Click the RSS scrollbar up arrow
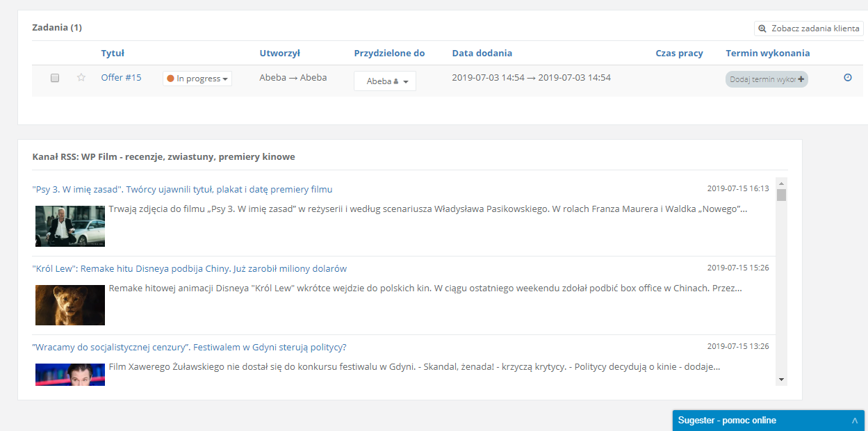This screenshot has width=868, height=431. coord(781,182)
